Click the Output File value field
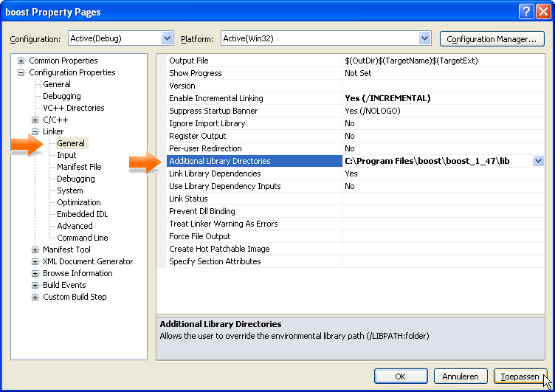Image resolution: width=555 pixels, height=392 pixels. coord(443,61)
